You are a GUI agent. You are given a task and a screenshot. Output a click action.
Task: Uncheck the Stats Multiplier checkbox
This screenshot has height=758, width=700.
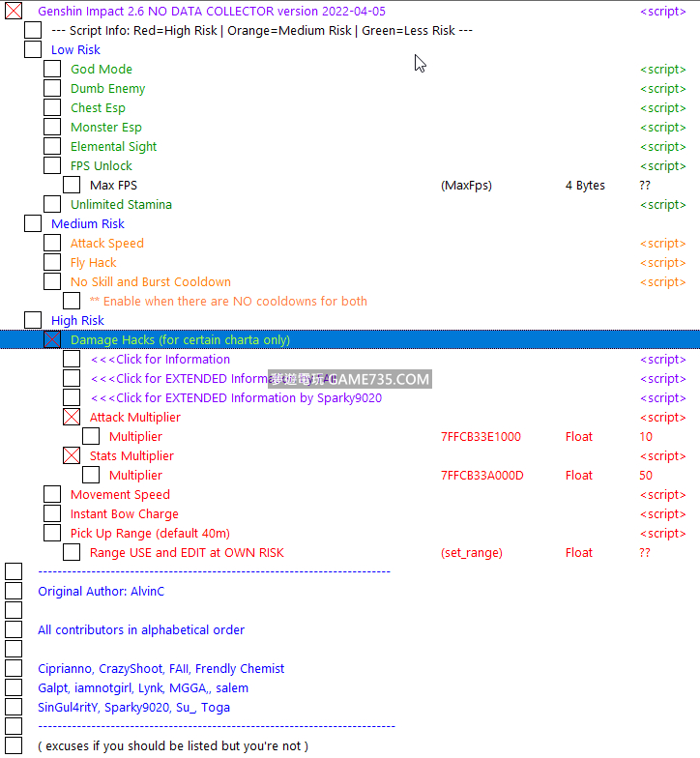(x=72, y=456)
